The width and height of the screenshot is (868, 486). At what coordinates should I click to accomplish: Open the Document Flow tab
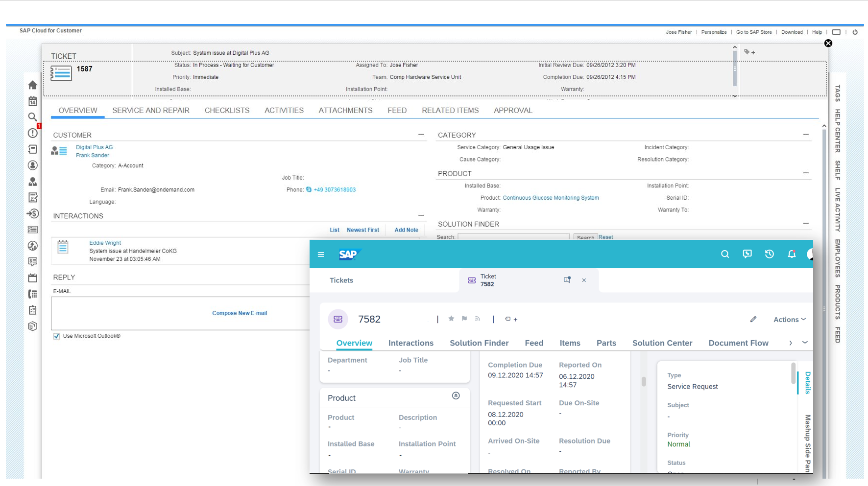[738, 343]
